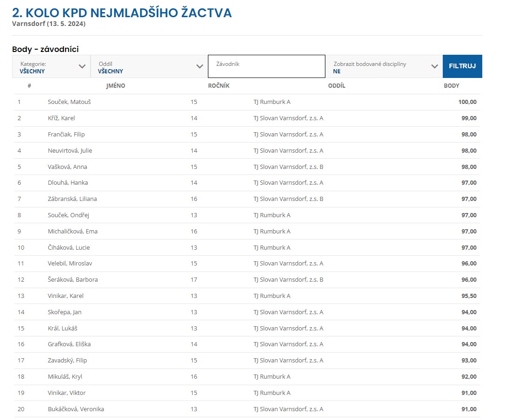Click the ODDÍL column header

pyautogui.click(x=337, y=86)
